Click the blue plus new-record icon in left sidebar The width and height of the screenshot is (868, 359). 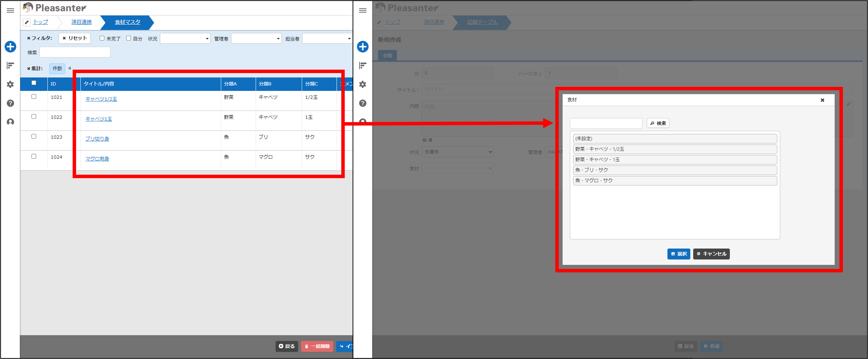point(10,47)
